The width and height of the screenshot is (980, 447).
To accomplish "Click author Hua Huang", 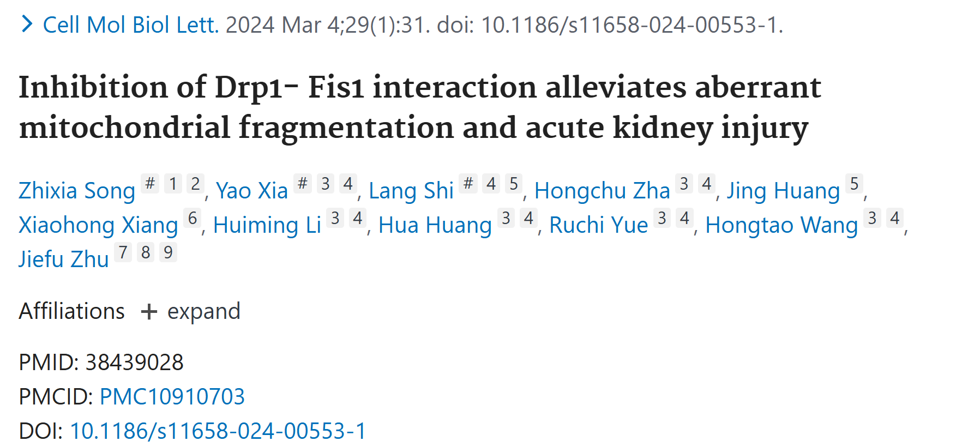I will (435, 225).
